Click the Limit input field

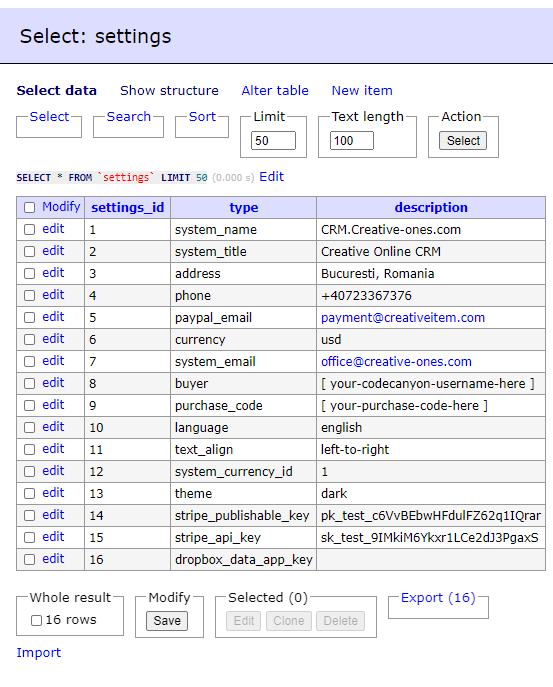pyautogui.click(x=273, y=141)
